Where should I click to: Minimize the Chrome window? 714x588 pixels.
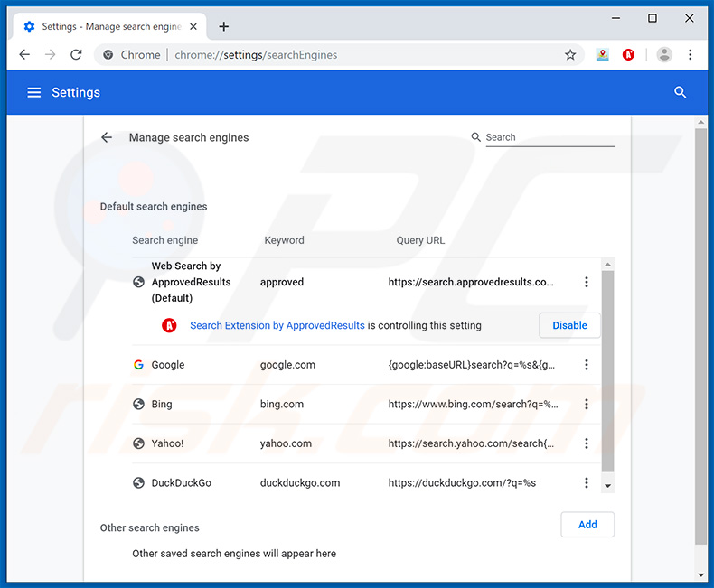pos(615,18)
